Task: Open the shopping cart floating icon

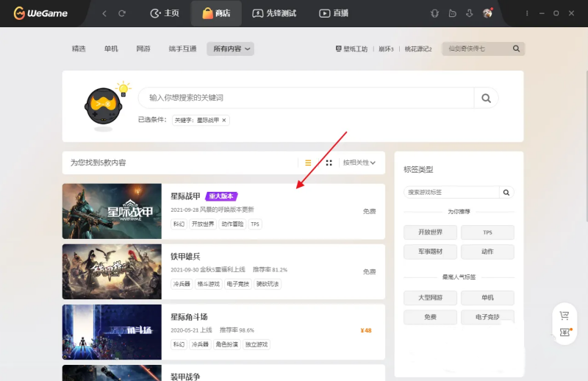Action: coord(564,316)
